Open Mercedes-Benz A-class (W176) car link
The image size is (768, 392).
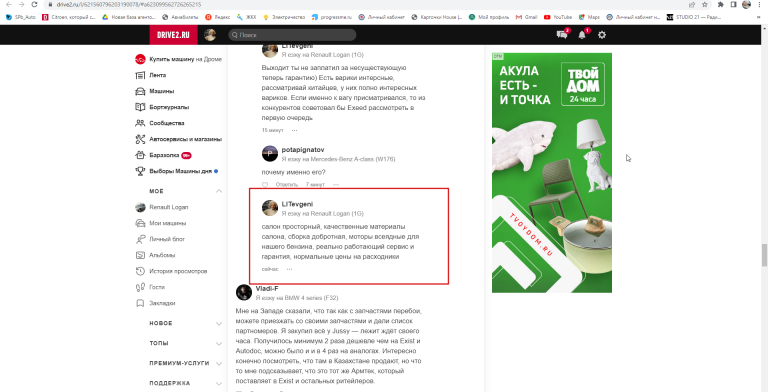(353, 159)
